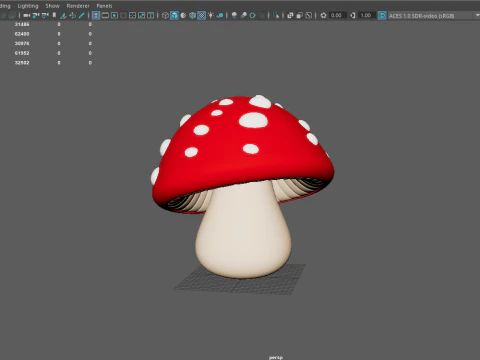Open the Show panel menu
The width and height of the screenshot is (480, 360).
[52, 6]
